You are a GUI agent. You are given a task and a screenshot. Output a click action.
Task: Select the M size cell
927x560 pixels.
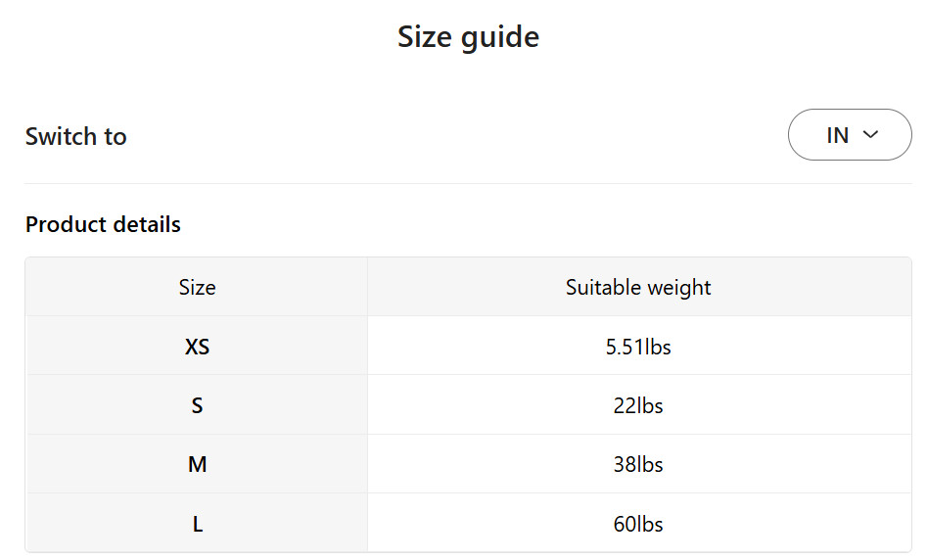click(197, 465)
